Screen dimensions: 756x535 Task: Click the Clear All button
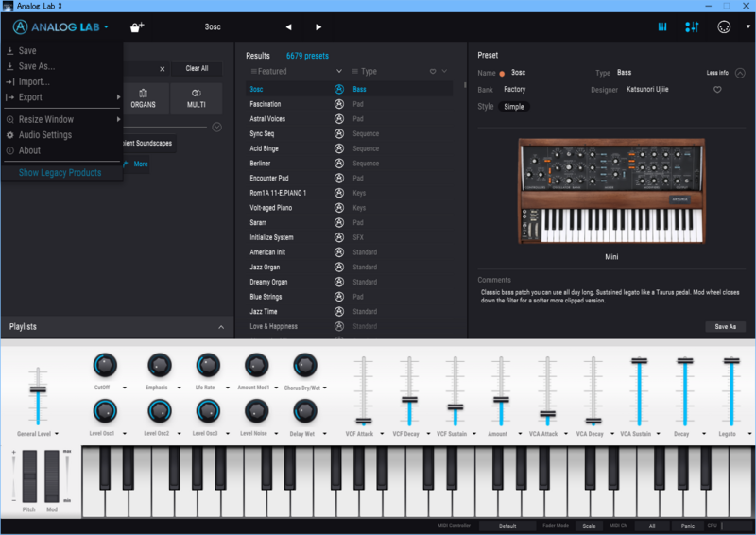(x=197, y=68)
